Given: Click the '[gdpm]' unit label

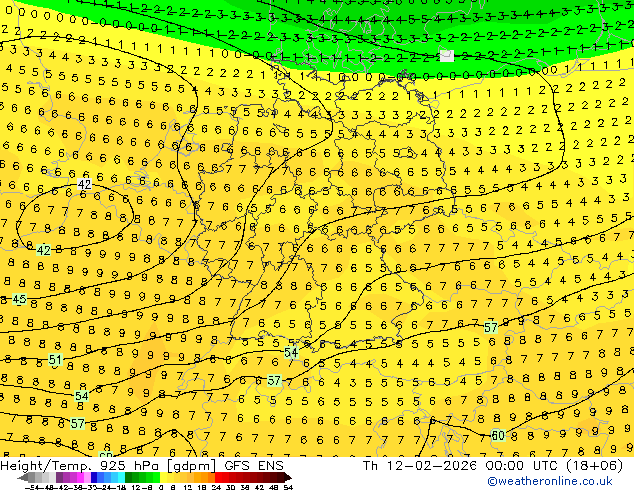Looking at the screenshot, I should (x=192, y=466).
